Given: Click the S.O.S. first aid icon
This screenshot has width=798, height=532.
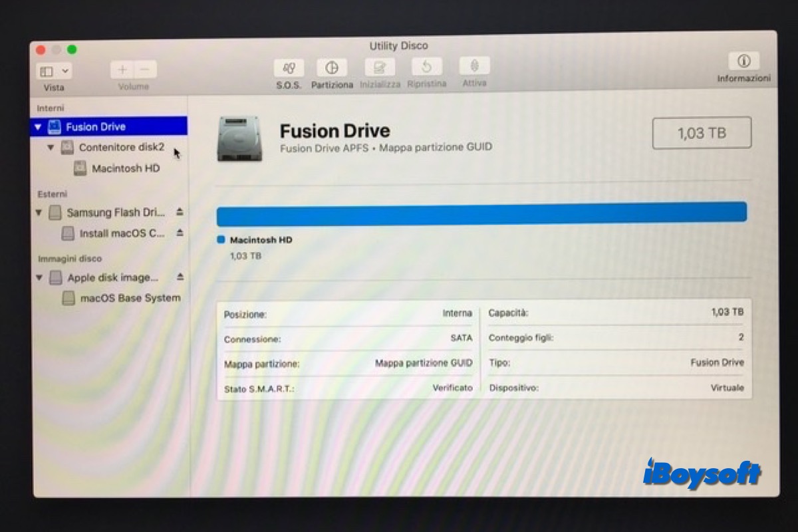Looking at the screenshot, I should [x=289, y=68].
